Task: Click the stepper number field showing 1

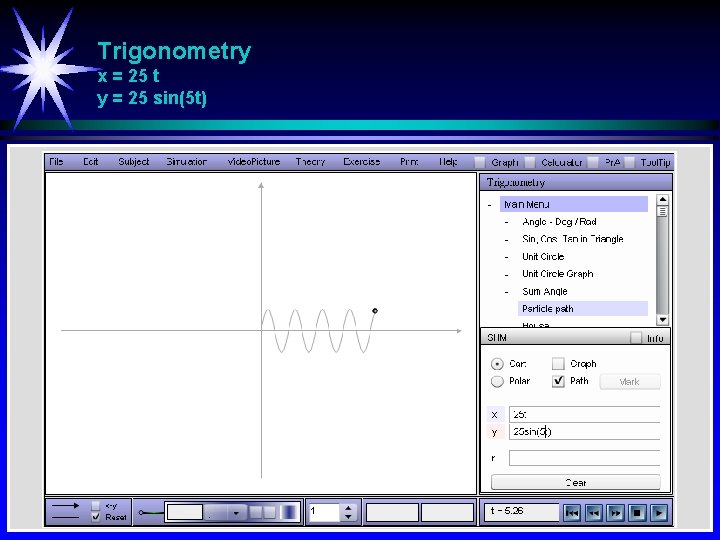Action: (325, 512)
